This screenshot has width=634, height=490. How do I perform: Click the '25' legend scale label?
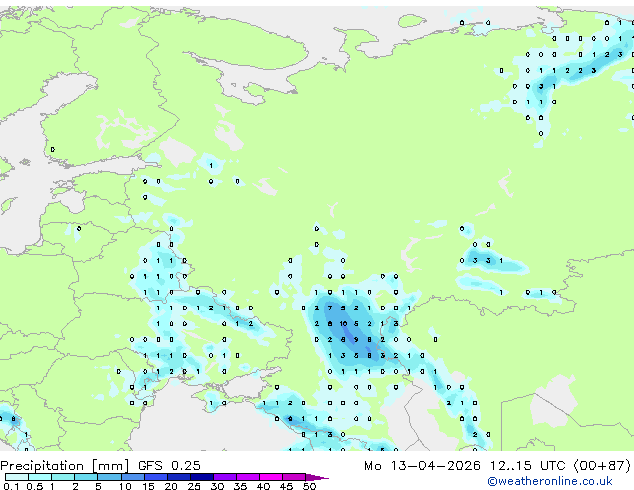pos(194,486)
